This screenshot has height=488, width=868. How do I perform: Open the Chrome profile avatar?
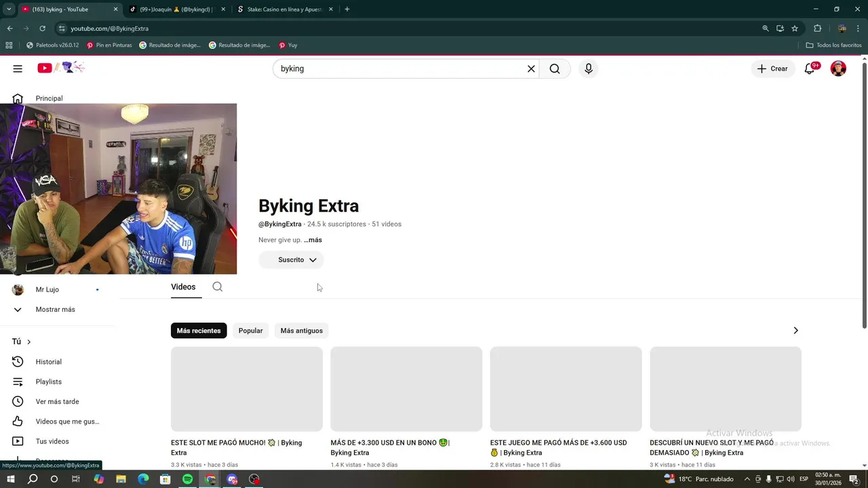point(842,28)
